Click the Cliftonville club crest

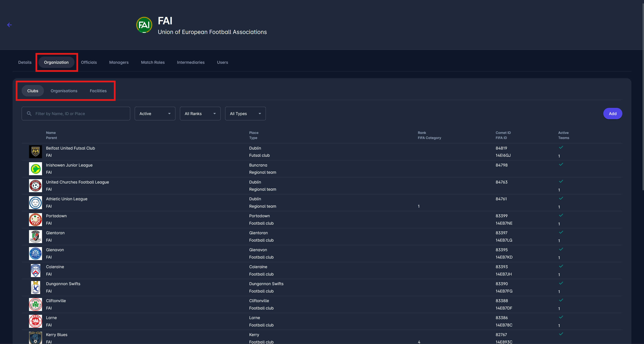click(35, 304)
